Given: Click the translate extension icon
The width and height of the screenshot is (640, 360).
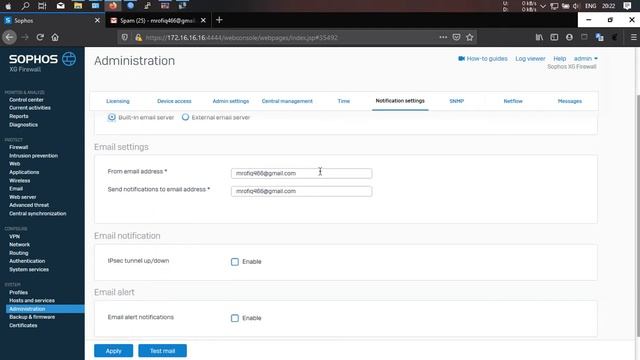Looking at the screenshot, I should (x=600, y=37).
